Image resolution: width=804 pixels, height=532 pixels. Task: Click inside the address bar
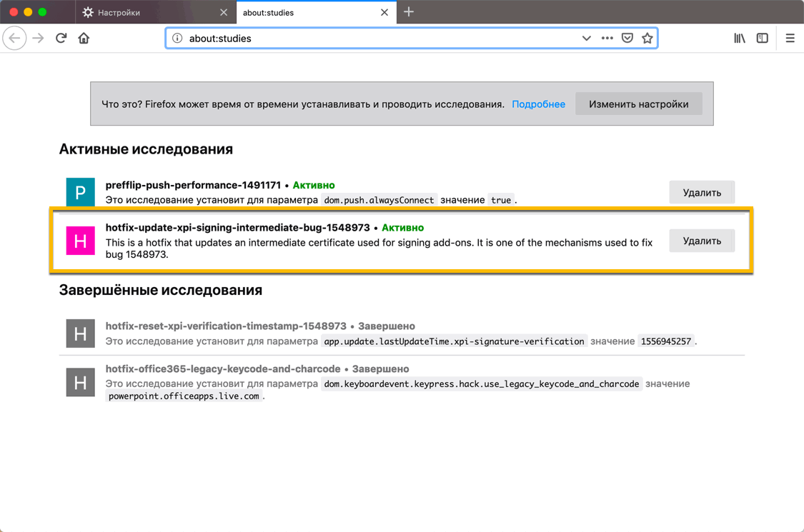point(357,38)
